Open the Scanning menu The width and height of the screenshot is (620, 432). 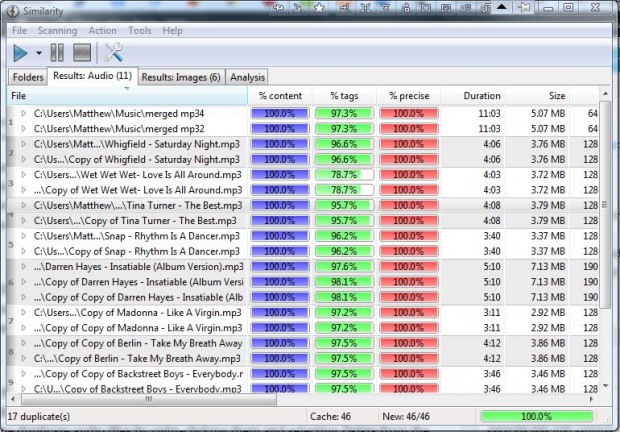click(x=57, y=30)
